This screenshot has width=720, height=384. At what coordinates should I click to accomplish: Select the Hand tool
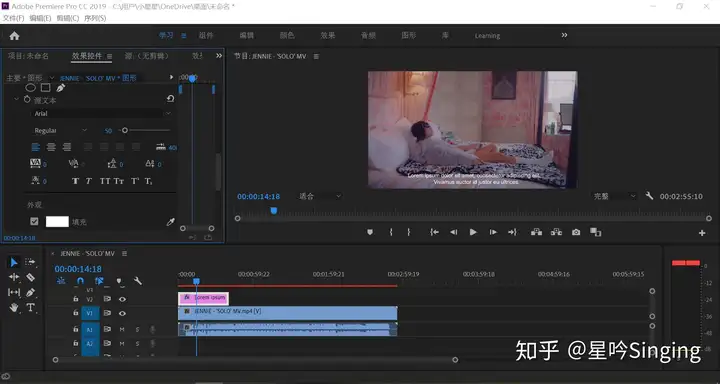14,307
